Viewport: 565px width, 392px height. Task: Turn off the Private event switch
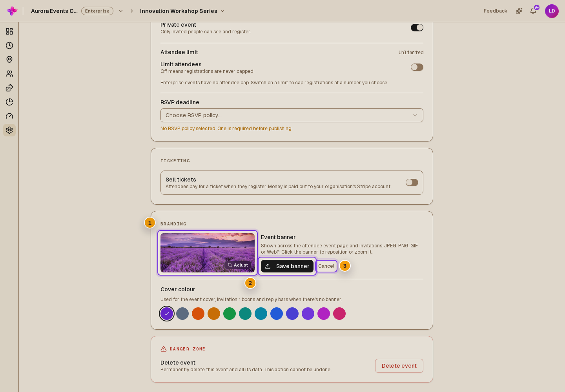417,27
